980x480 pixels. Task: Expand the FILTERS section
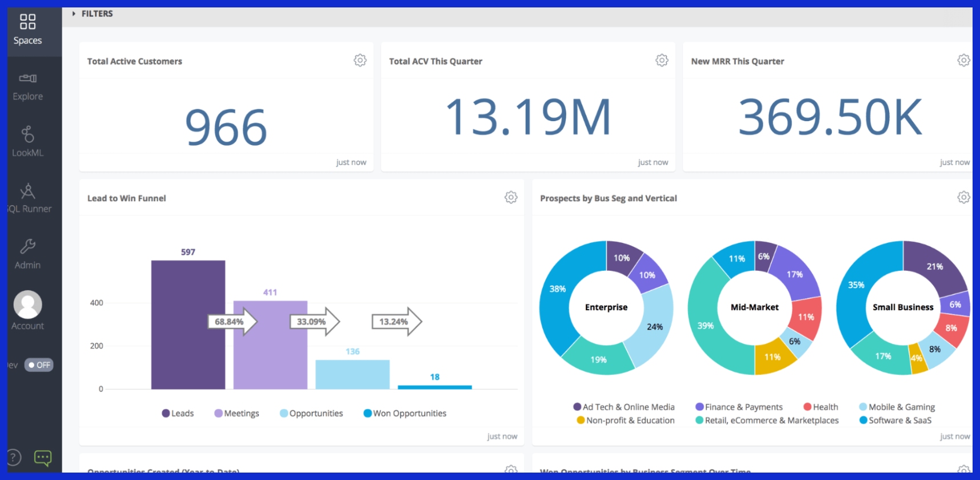pos(93,14)
